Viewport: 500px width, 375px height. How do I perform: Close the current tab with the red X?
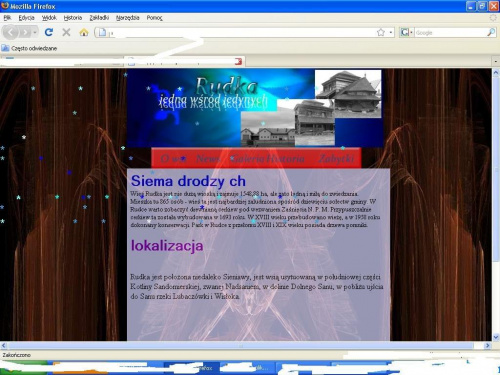click(x=238, y=61)
